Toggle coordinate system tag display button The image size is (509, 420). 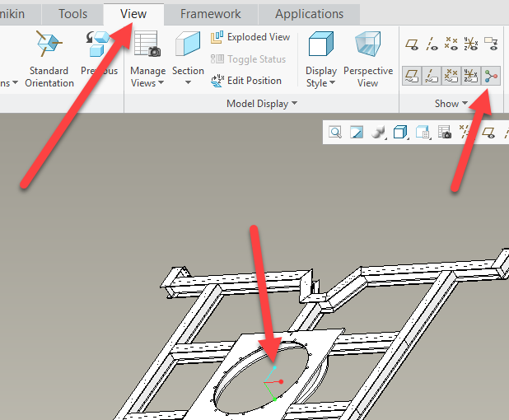tap(470, 76)
